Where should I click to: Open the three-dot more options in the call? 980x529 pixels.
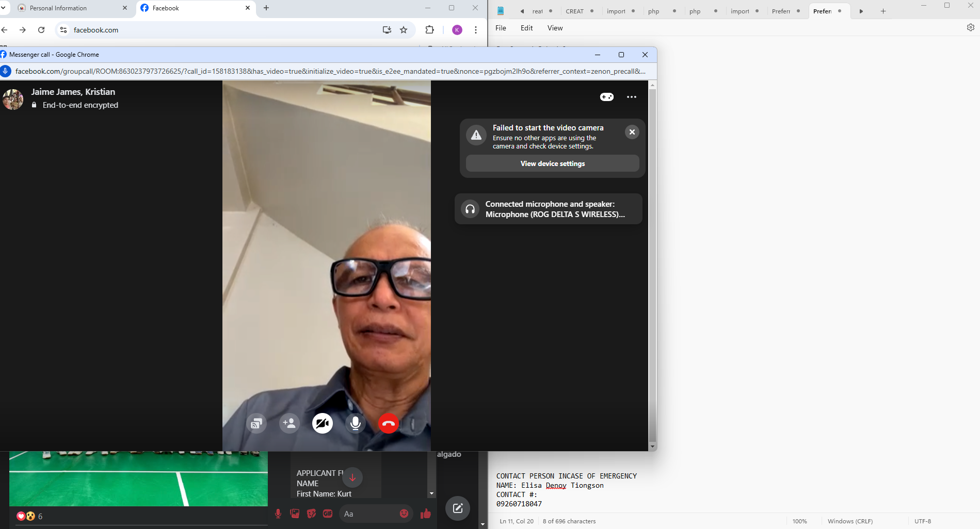(x=632, y=97)
